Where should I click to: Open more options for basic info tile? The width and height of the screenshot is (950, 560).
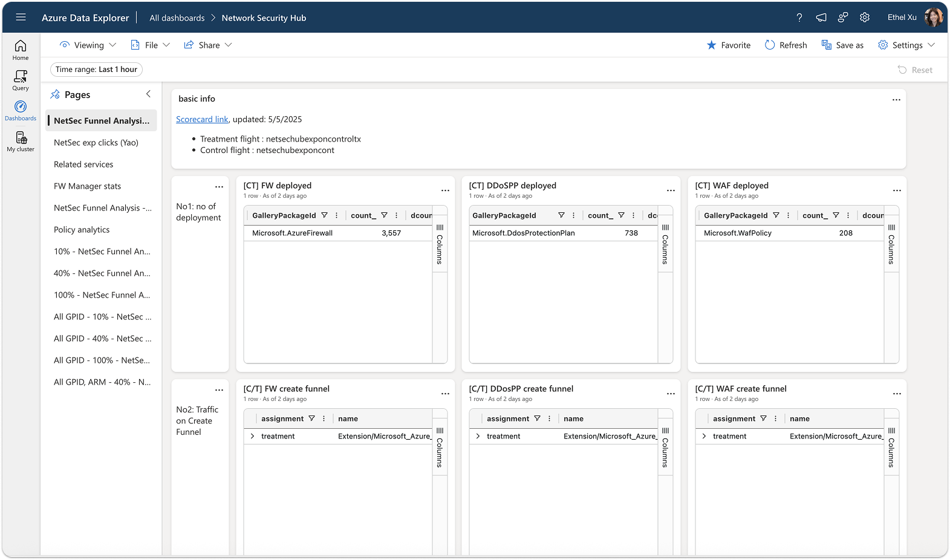896,100
